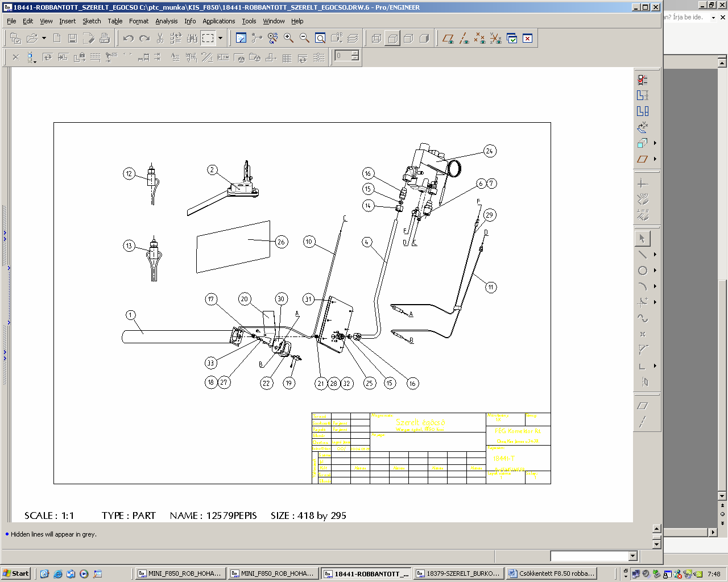Expand the Line tool flyout arrow
This screenshot has height=582, width=728.
coord(655,255)
